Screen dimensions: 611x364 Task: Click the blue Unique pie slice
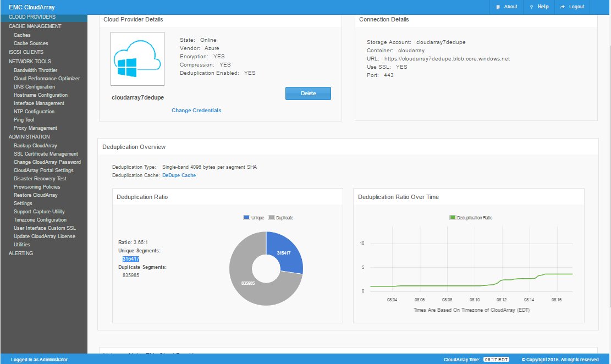pyautogui.click(x=285, y=252)
